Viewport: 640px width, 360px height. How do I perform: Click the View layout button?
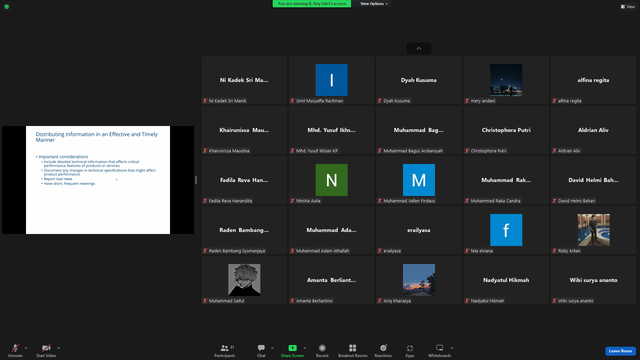point(628,7)
